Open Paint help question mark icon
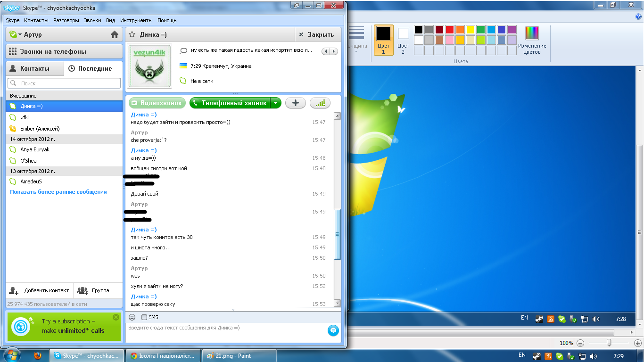This screenshot has width=644, height=362. coord(639,16)
